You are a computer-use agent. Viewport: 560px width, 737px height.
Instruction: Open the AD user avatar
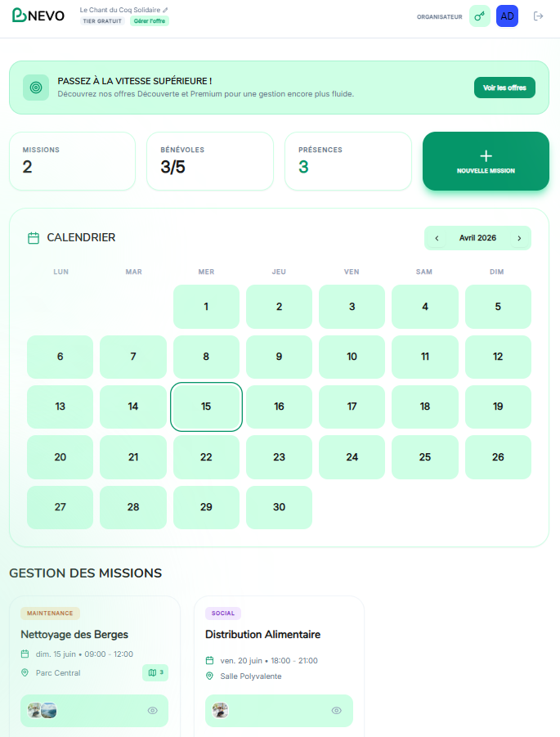507,16
